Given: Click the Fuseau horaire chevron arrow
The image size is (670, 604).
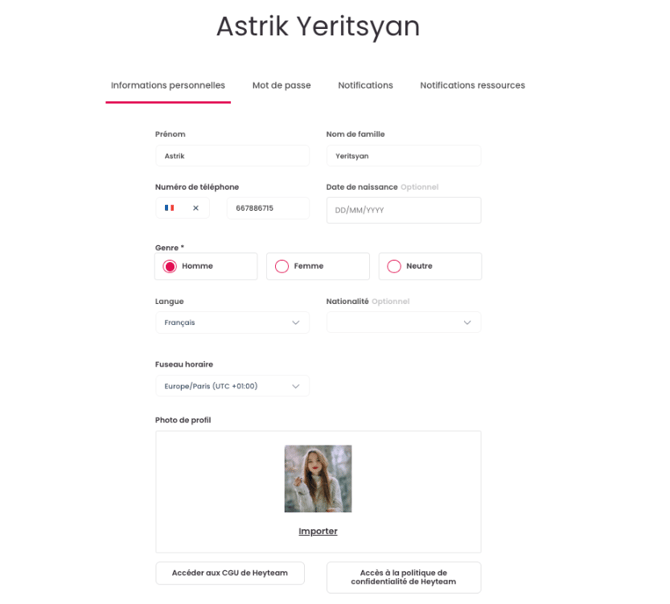Looking at the screenshot, I should coord(296,386).
